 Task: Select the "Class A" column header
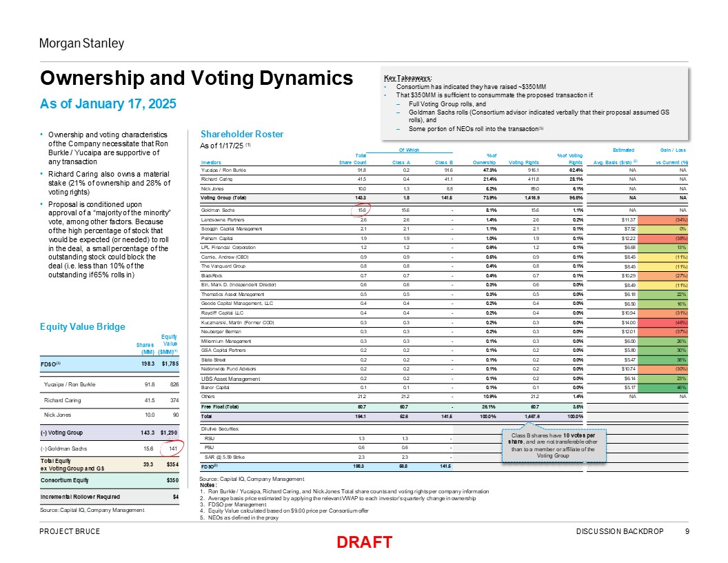click(x=401, y=163)
